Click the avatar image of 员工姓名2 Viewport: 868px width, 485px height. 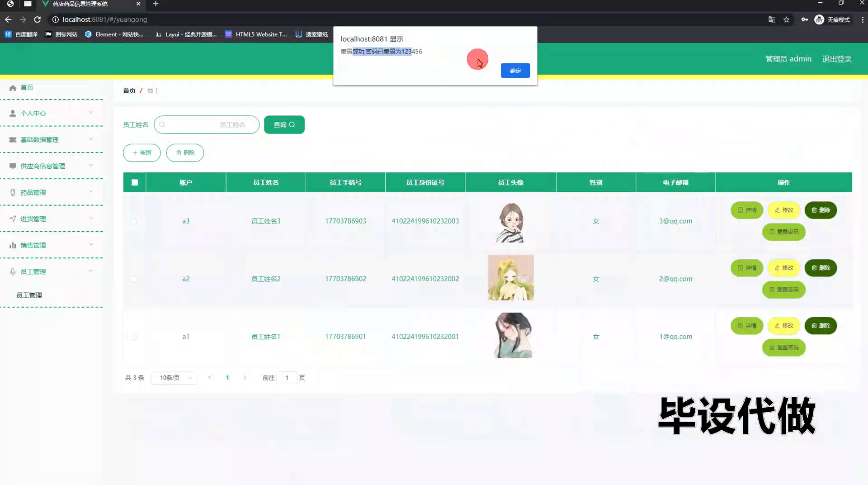(511, 278)
